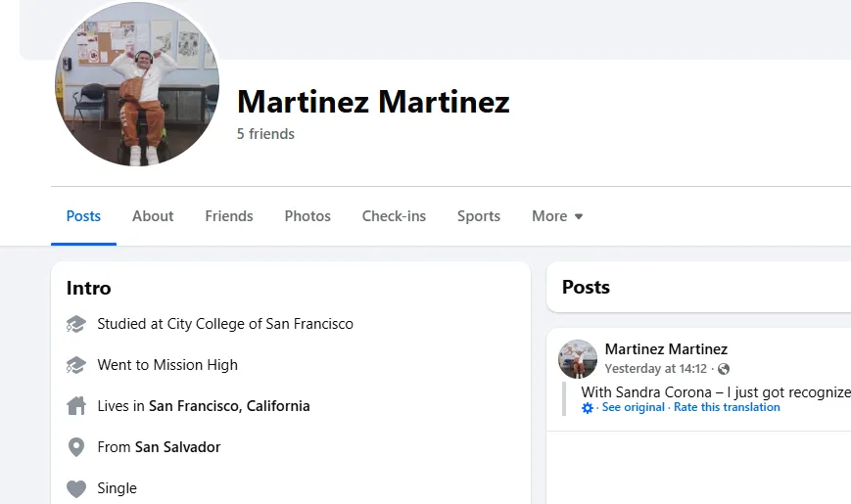Open the San Francisco, California link
851x504 pixels.
[229, 406]
